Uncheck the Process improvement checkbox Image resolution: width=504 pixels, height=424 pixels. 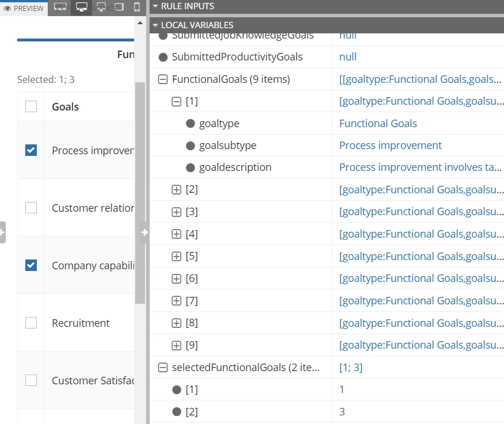31,150
